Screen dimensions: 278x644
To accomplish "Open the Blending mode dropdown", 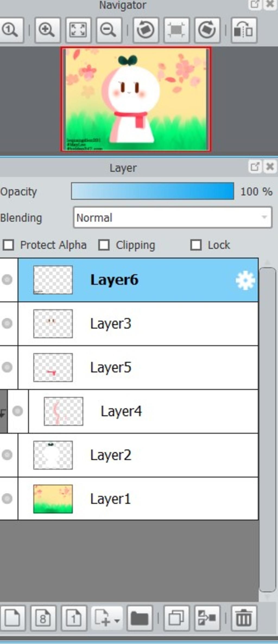I will 172,218.
